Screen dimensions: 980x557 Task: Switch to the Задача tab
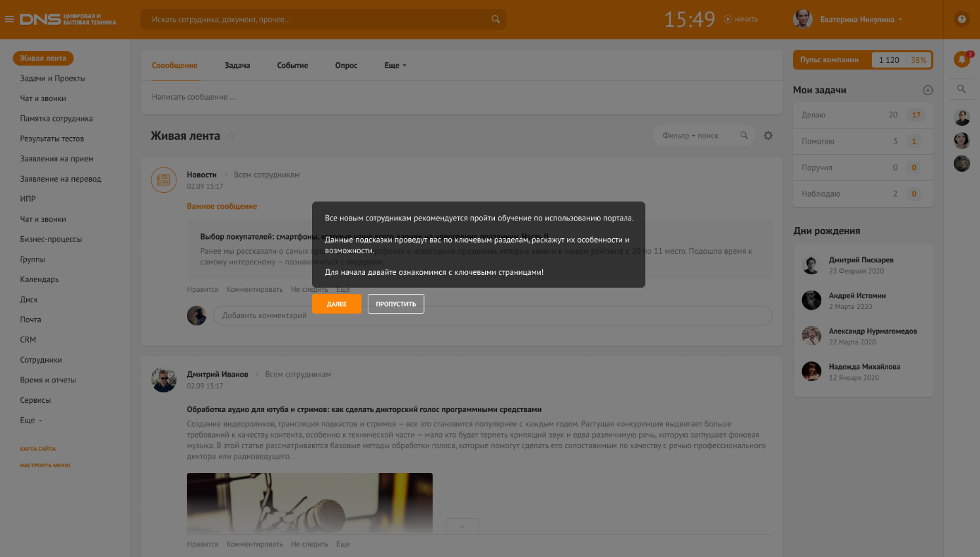[x=237, y=66]
